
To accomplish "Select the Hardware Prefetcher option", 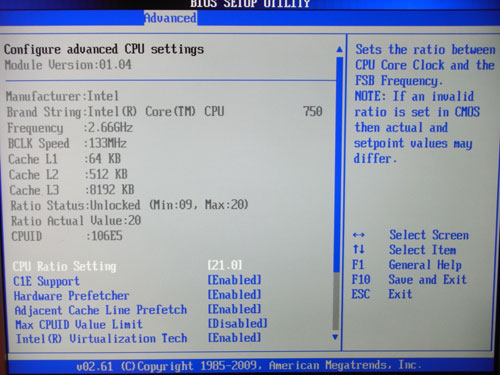I will pyautogui.click(x=71, y=296).
